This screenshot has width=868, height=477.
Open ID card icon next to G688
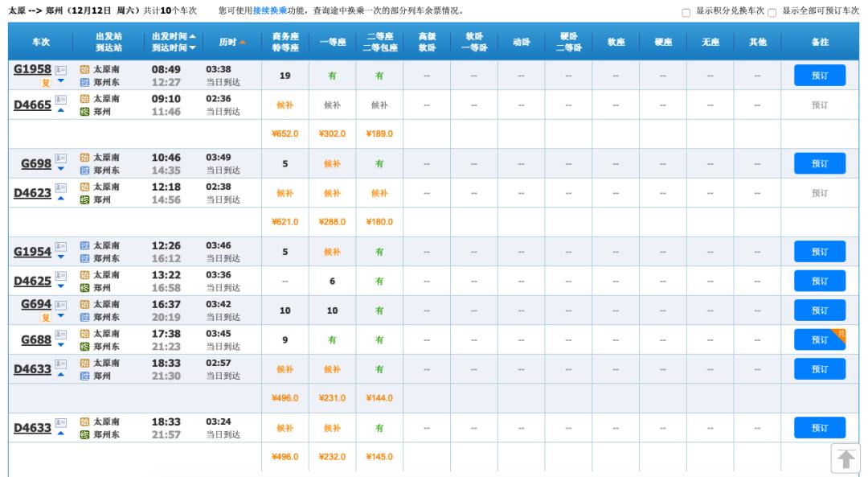pyautogui.click(x=61, y=334)
